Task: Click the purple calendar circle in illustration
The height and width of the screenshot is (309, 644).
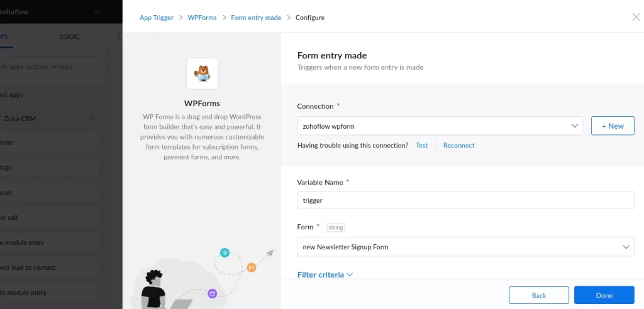Action: [213, 293]
